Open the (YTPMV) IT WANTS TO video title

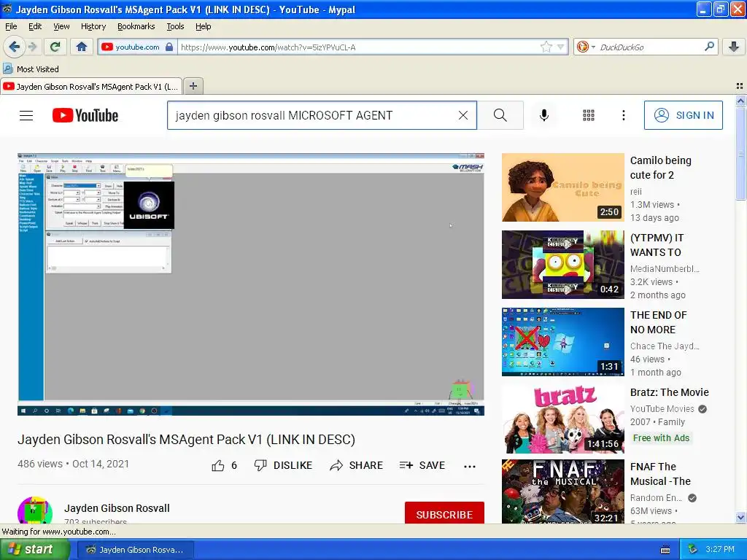pyautogui.click(x=657, y=245)
